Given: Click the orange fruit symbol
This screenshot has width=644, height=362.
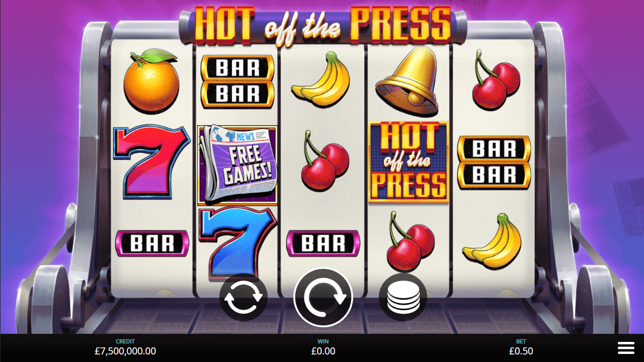Looking at the screenshot, I should 151,79.
